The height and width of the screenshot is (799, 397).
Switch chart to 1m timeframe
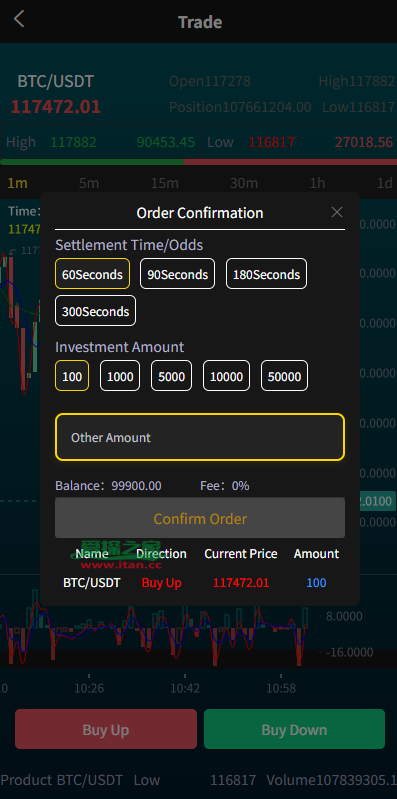pyautogui.click(x=17, y=183)
